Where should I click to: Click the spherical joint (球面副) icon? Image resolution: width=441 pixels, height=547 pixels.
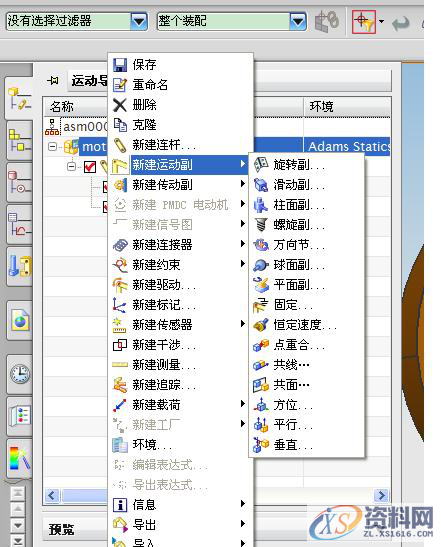click(261, 265)
